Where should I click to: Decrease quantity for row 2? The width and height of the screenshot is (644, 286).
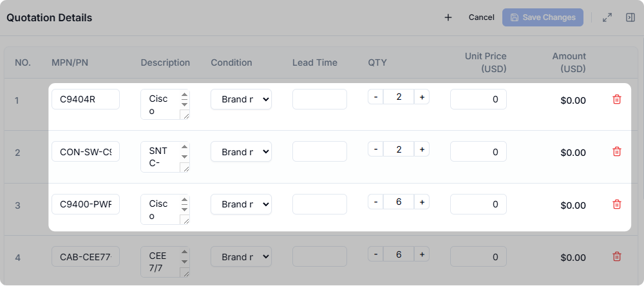375,149
